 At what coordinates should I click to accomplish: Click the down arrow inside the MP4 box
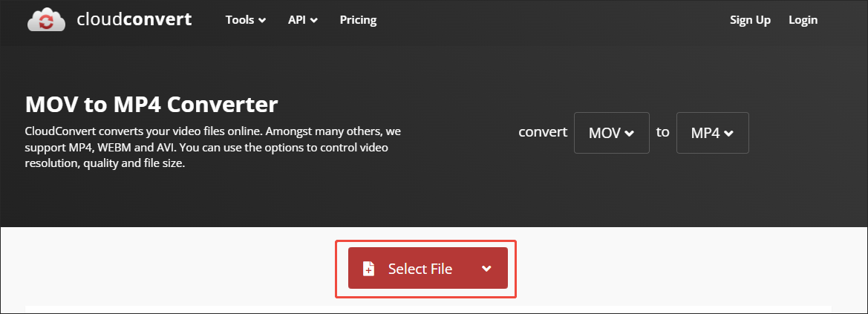click(728, 134)
